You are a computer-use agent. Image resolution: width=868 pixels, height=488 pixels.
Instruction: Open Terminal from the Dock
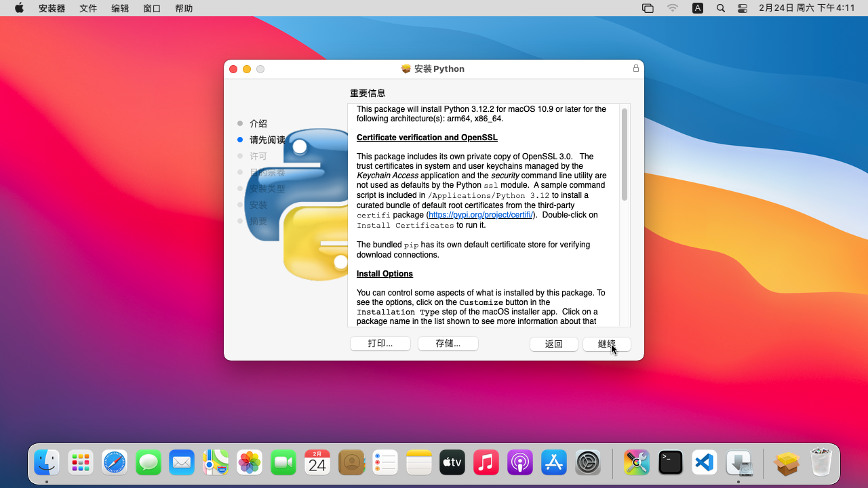tap(671, 463)
